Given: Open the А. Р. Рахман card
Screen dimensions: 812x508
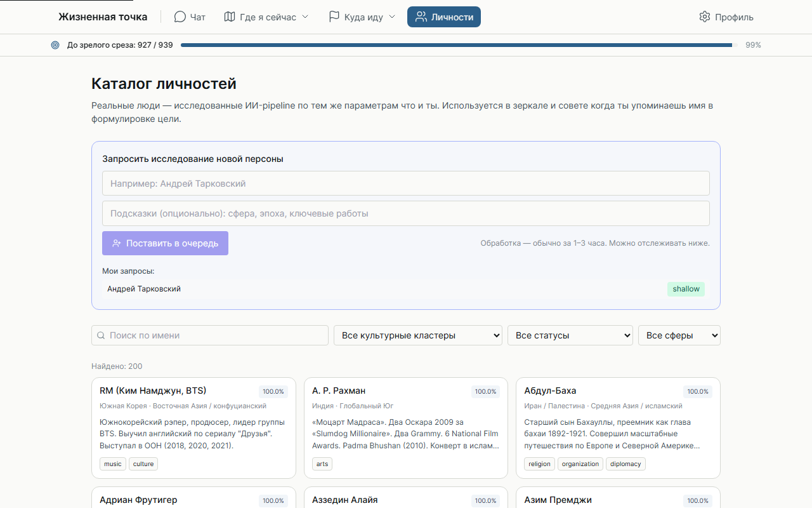Looking at the screenshot, I should [406, 428].
